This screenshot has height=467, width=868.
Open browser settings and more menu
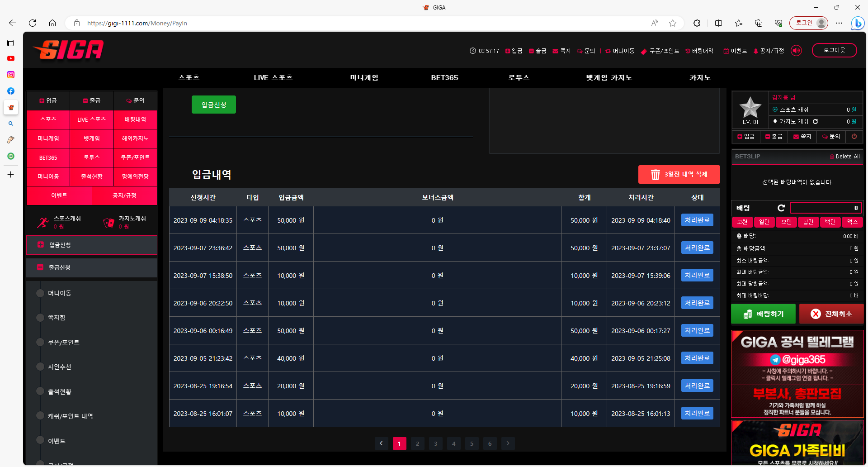[839, 23]
